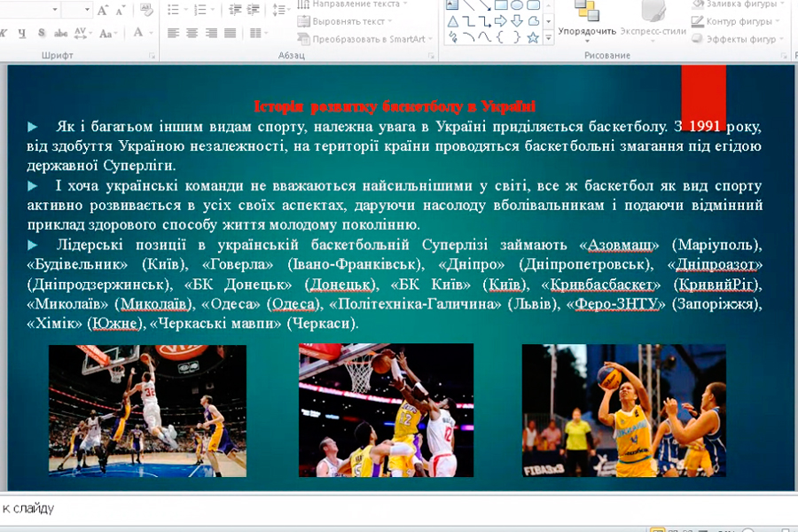The width and height of the screenshot is (798, 532).
Task: Toggle strikethrough (abc) formatting
Action: (x=60, y=34)
